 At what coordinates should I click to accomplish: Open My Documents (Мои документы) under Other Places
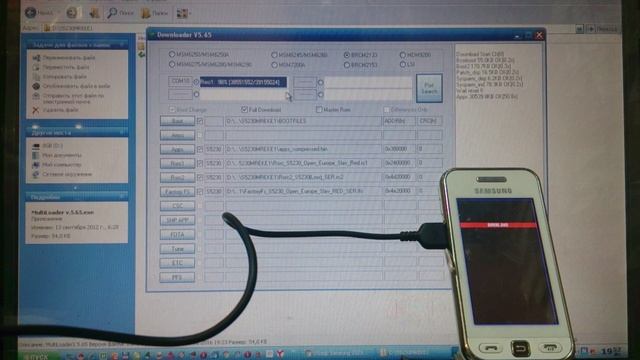62,155
